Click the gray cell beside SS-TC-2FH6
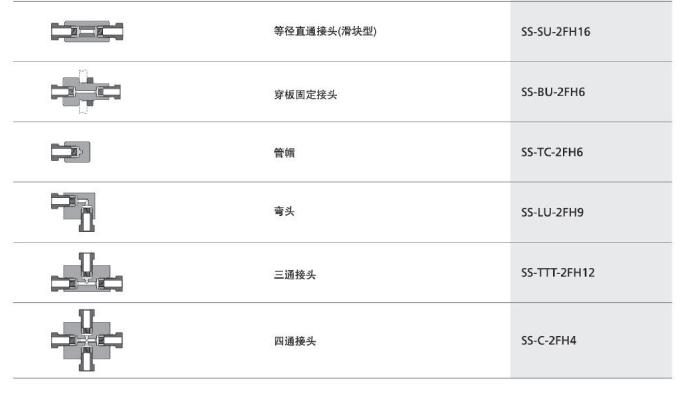 pyautogui.click(x=591, y=152)
